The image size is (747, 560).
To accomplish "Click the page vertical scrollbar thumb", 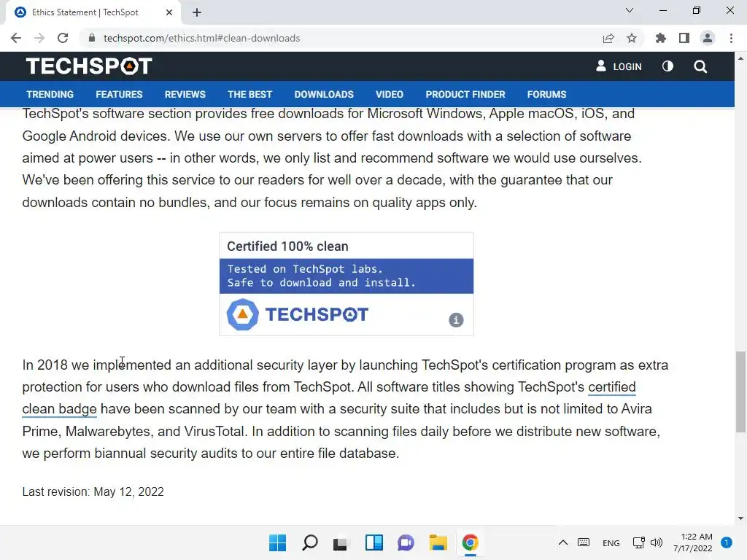I will point(740,392).
